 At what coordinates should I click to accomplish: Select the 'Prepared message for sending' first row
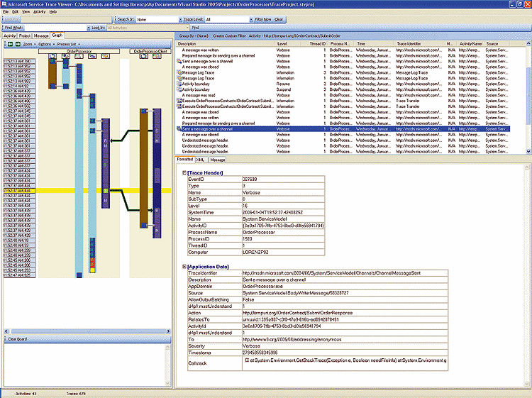click(343, 55)
